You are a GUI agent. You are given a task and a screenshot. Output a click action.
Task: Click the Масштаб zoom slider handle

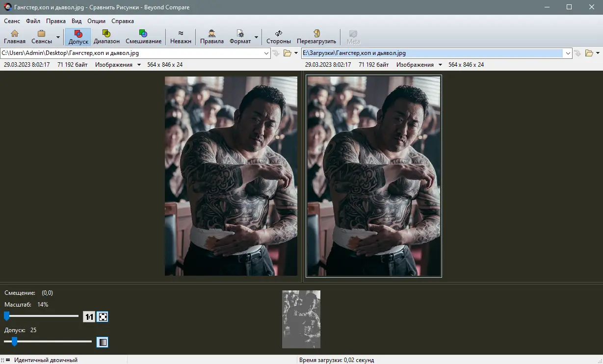[x=7, y=316]
